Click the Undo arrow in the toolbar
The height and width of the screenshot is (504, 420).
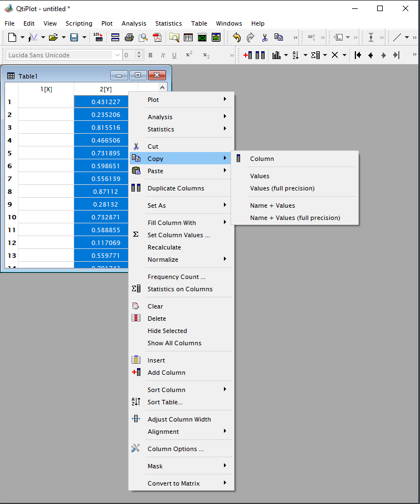coord(237,37)
